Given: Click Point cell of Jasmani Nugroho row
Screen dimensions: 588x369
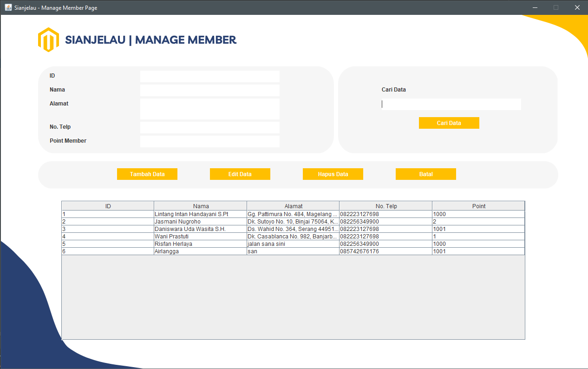Looking at the screenshot, I should [478, 222].
